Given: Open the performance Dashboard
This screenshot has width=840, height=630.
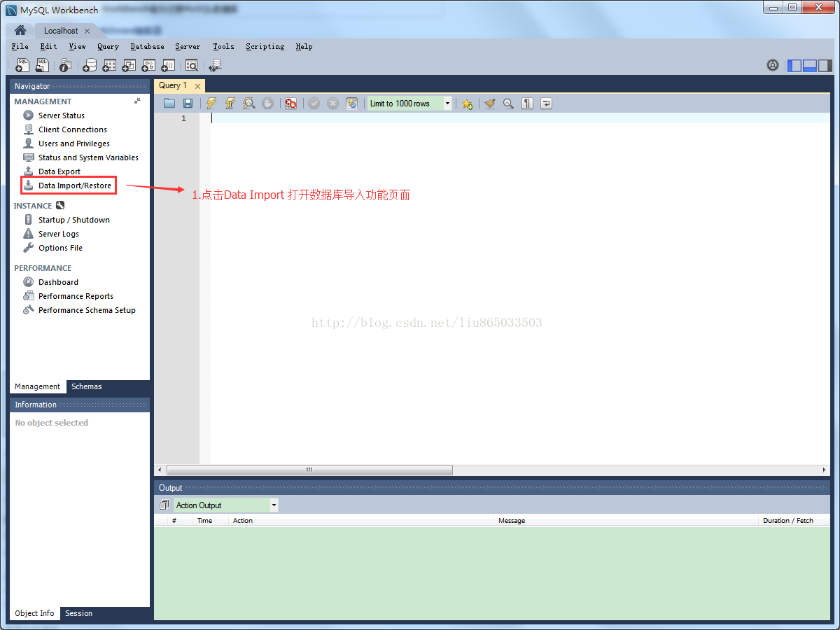Looking at the screenshot, I should point(58,282).
